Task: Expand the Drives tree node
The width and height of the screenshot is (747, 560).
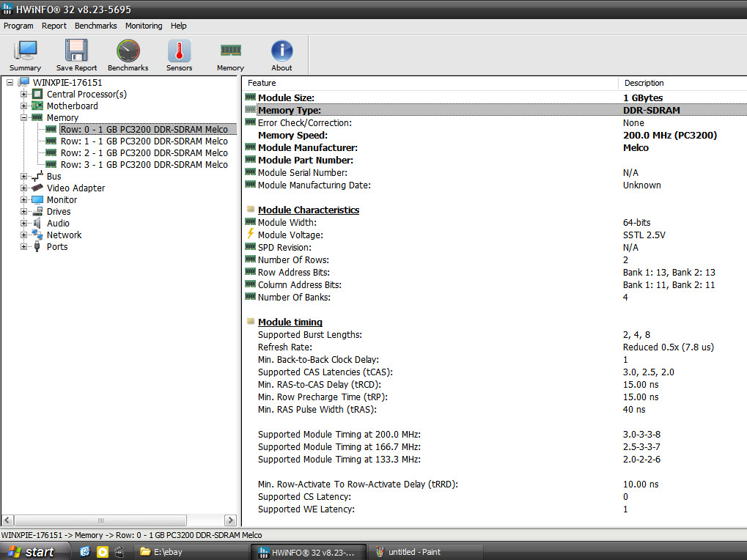Action: 24,212
